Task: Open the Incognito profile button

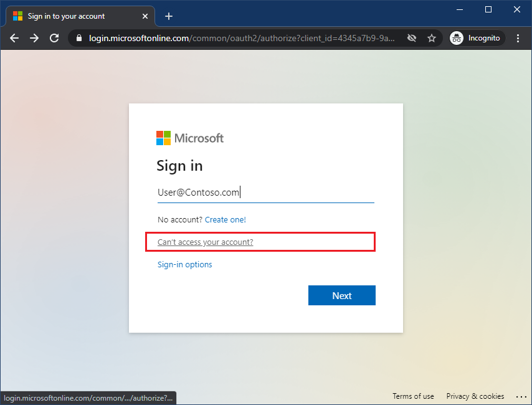Action: point(476,38)
